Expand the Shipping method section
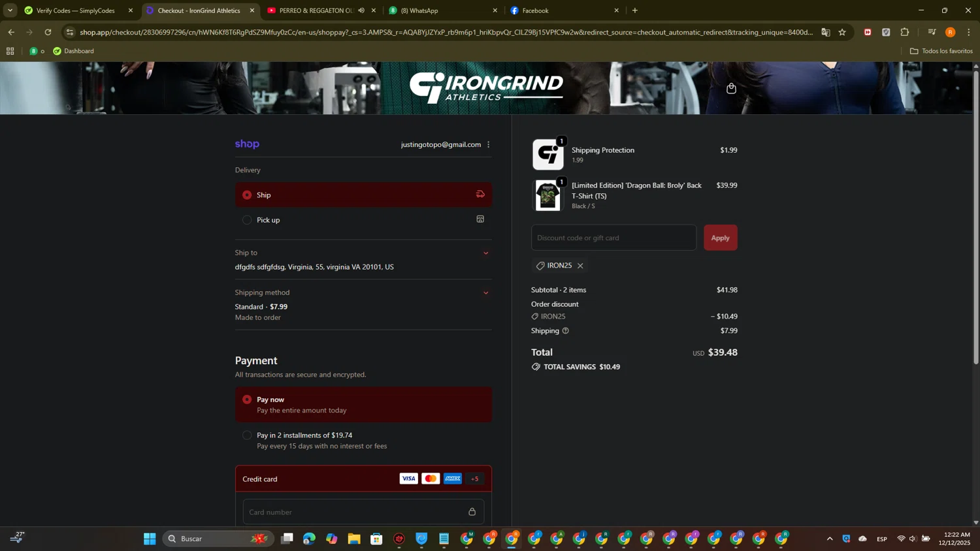Screen dimensions: 980x551 click(485, 293)
